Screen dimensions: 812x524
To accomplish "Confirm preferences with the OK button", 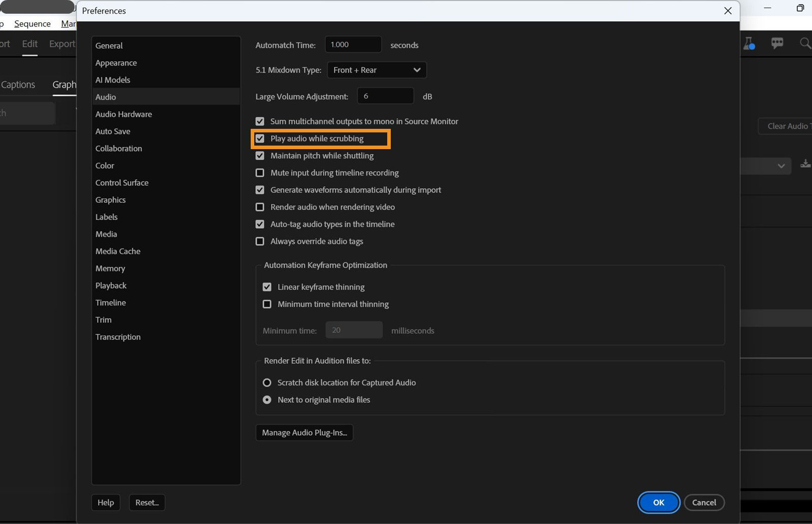I will click(x=658, y=502).
